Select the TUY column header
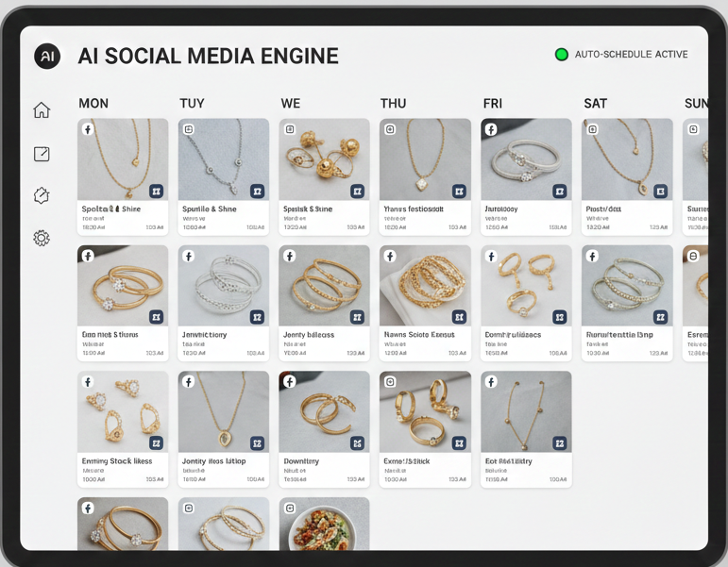The height and width of the screenshot is (567, 728). click(x=192, y=103)
